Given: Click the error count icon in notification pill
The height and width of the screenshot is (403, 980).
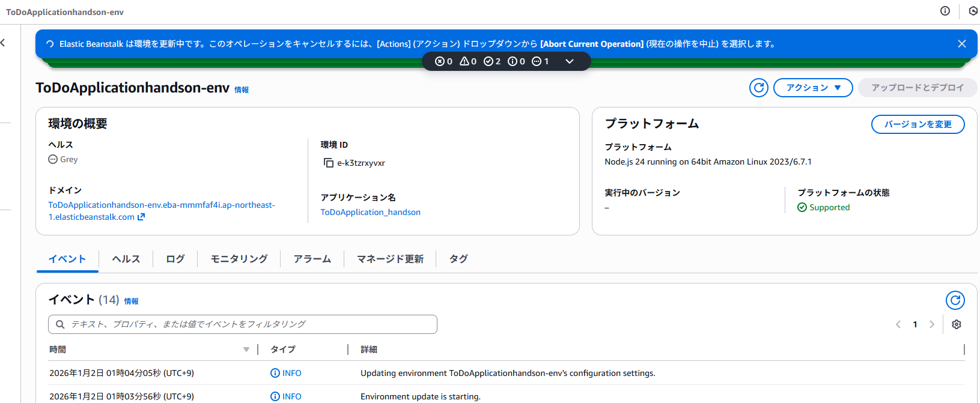Looking at the screenshot, I should [440, 61].
